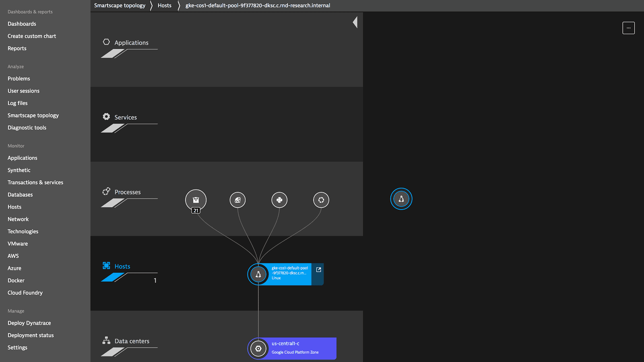
Task: Open Settings in sidebar
Action: pyautogui.click(x=17, y=348)
